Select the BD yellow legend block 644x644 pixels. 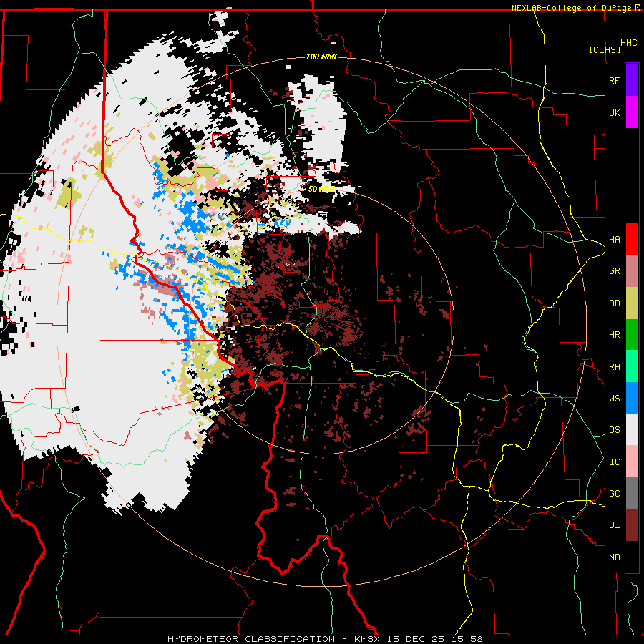tap(632, 303)
